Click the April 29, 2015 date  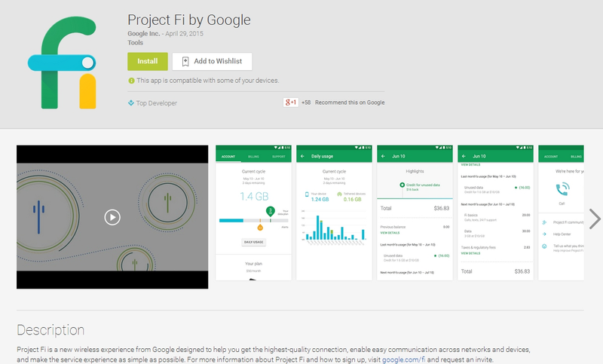184,33
